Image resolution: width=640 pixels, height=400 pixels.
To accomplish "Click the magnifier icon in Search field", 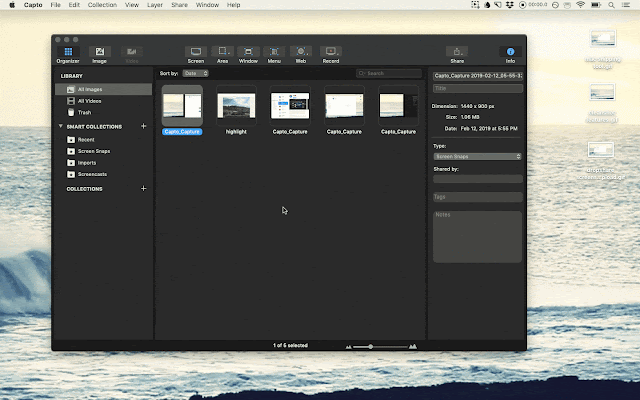I will [x=362, y=73].
